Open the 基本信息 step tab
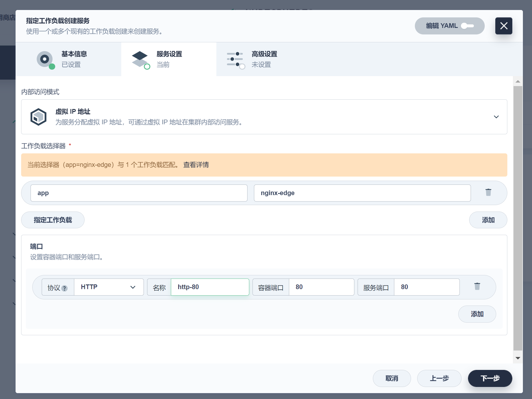The height and width of the screenshot is (399, 532). point(68,59)
